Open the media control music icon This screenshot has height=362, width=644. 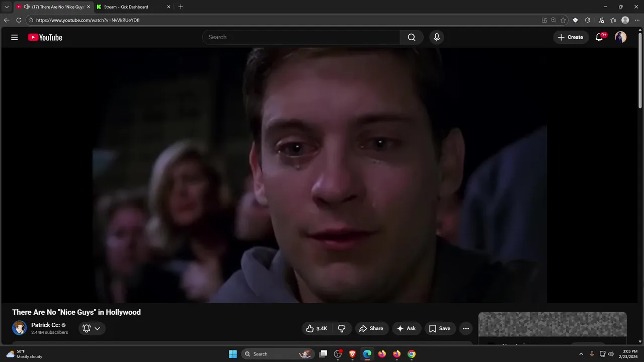pyautogui.click(x=601, y=20)
